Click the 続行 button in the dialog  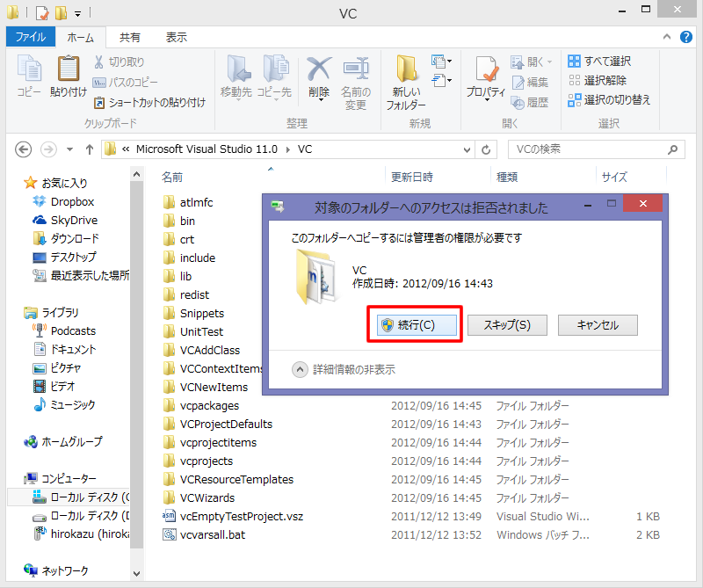click(414, 324)
